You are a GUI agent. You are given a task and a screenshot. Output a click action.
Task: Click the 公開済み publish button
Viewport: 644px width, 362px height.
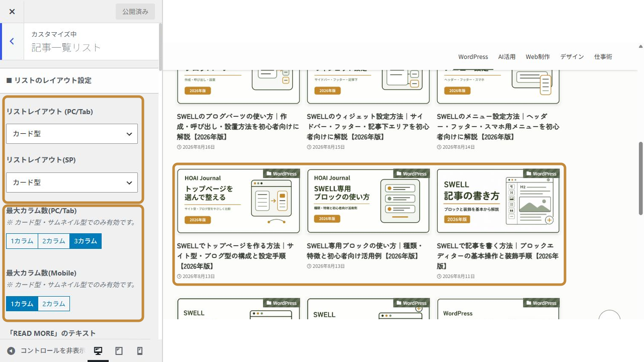[135, 12]
